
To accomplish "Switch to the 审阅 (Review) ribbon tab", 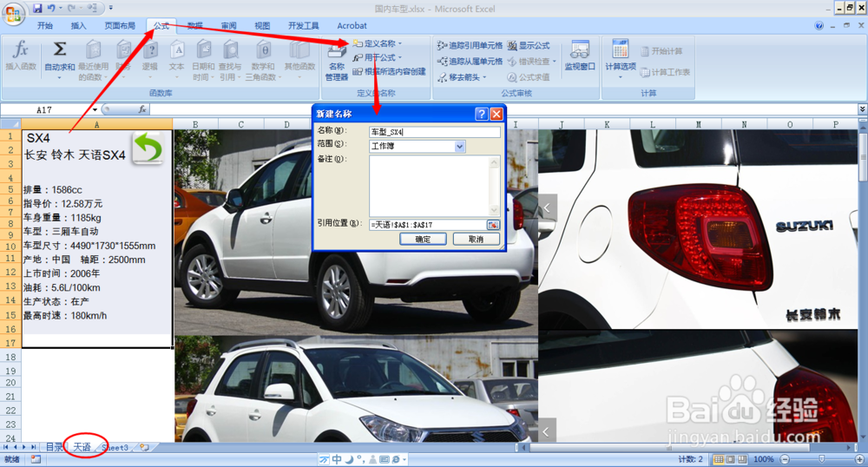I will [x=228, y=25].
